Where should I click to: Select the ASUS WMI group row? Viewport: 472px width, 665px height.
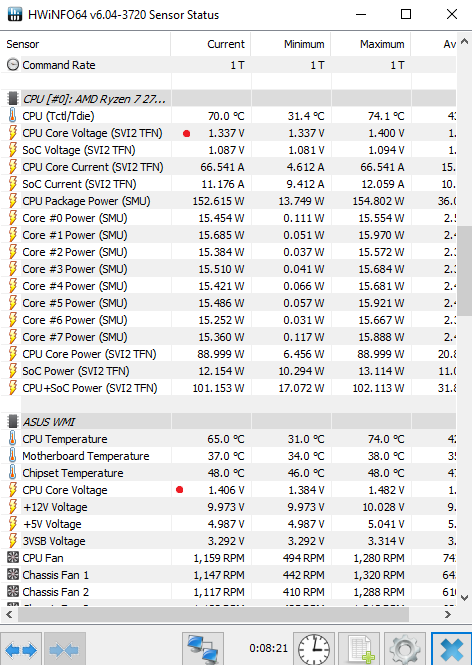coord(228,422)
